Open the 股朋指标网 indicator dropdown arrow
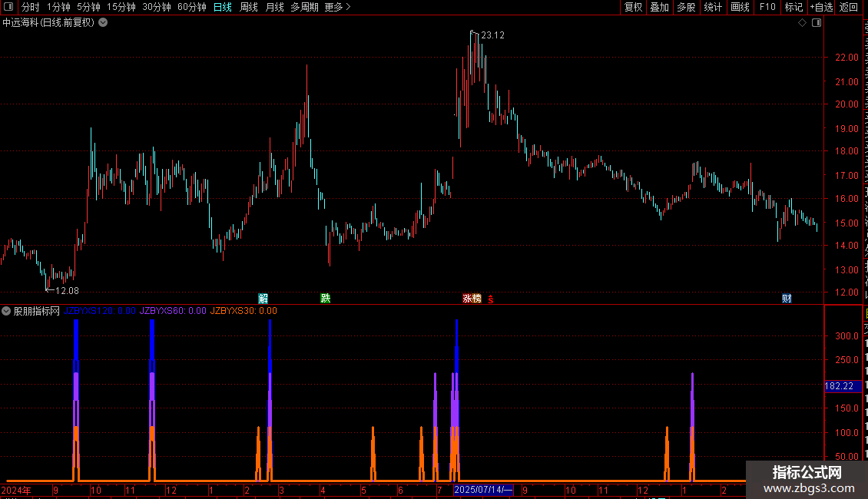This screenshot has height=499, width=868. [6, 311]
